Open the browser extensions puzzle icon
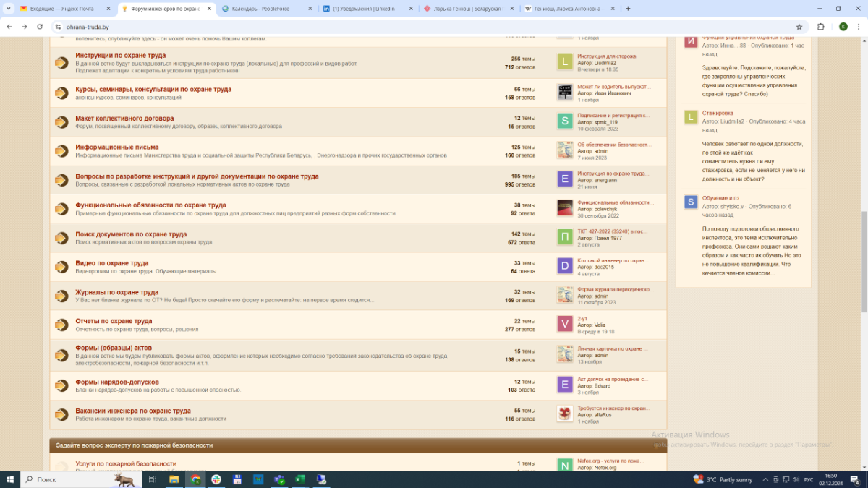Screen dimensions: 868x488 [821, 27]
